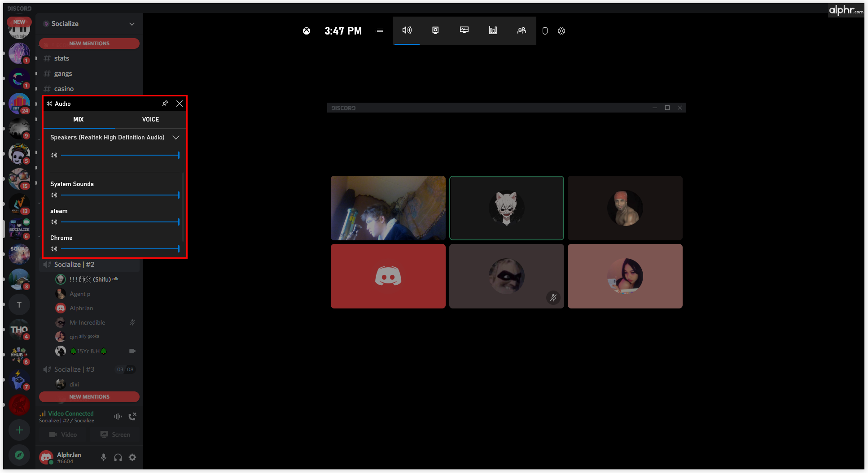The height and width of the screenshot is (473, 868).
Task: Mute the microphone in user panel
Action: click(104, 457)
